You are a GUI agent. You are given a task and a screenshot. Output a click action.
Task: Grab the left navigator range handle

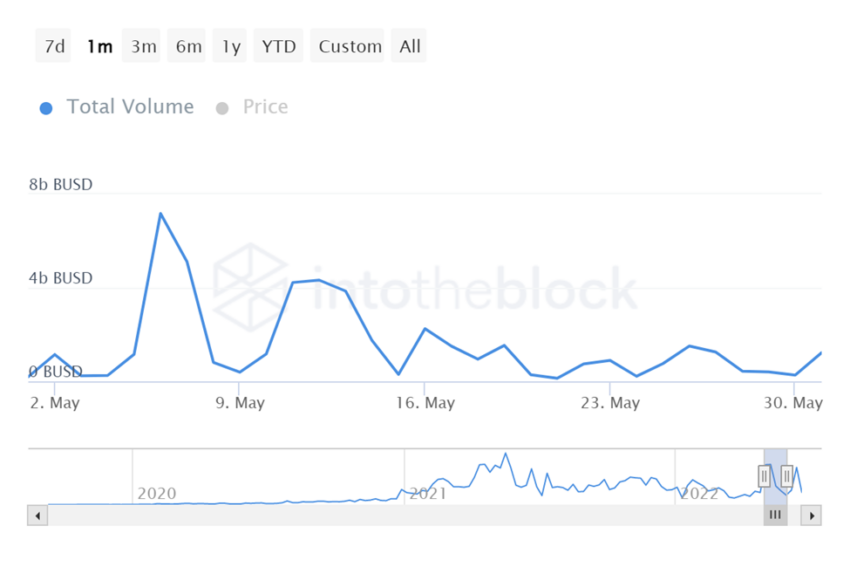click(765, 476)
